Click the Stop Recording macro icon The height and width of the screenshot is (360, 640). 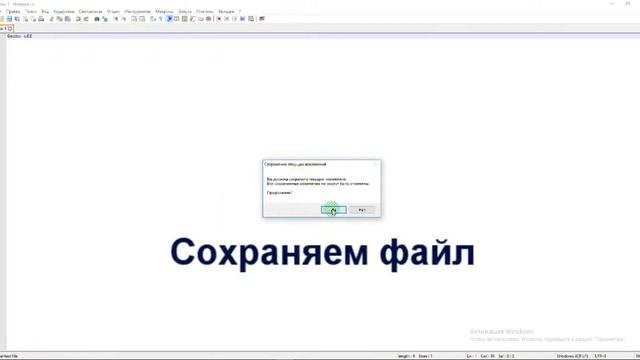click(227, 19)
